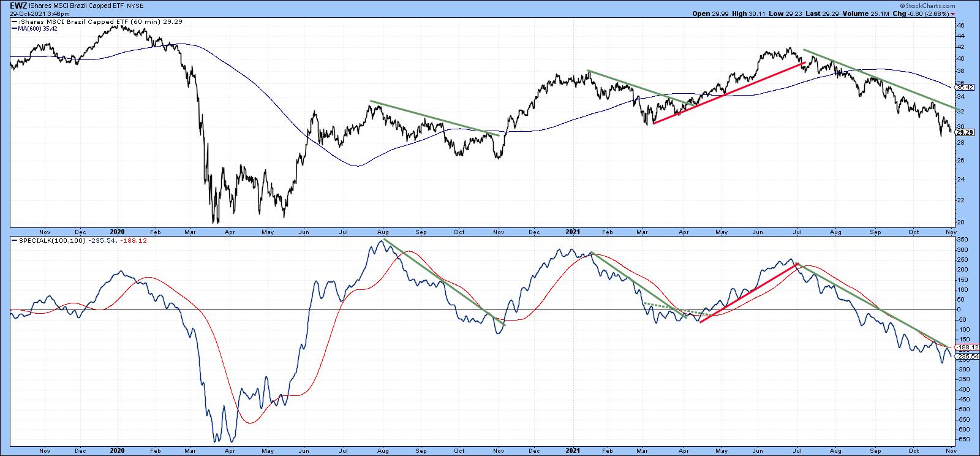This screenshot has width=980, height=456.
Task: Click the red down-arrow change indicator
Action: tap(952, 13)
